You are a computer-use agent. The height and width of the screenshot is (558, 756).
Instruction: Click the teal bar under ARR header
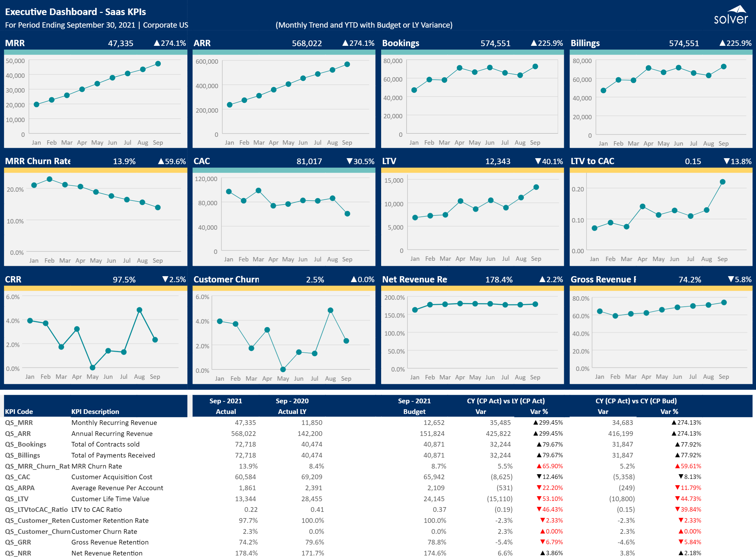click(x=284, y=52)
